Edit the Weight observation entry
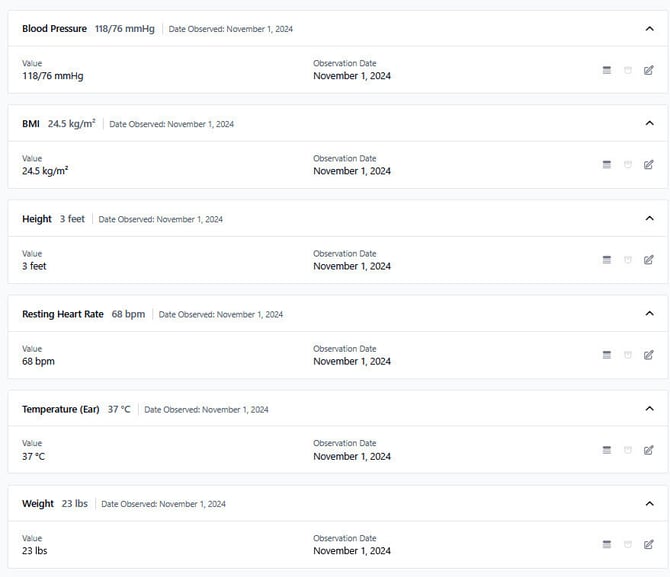 [x=649, y=545]
